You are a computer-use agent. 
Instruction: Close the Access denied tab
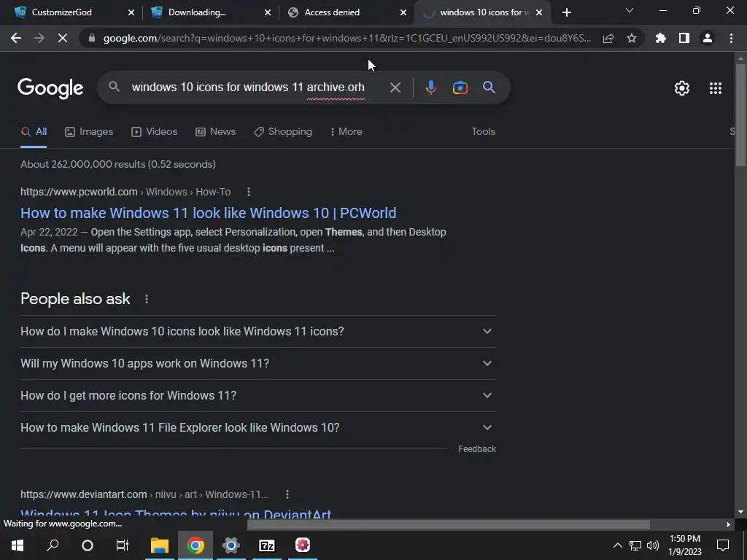403,12
